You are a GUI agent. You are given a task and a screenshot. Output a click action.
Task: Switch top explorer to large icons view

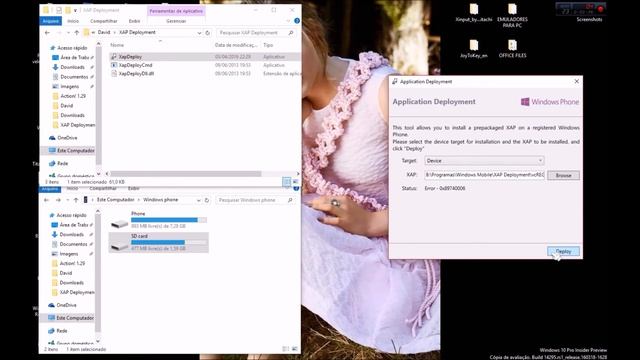295,181
